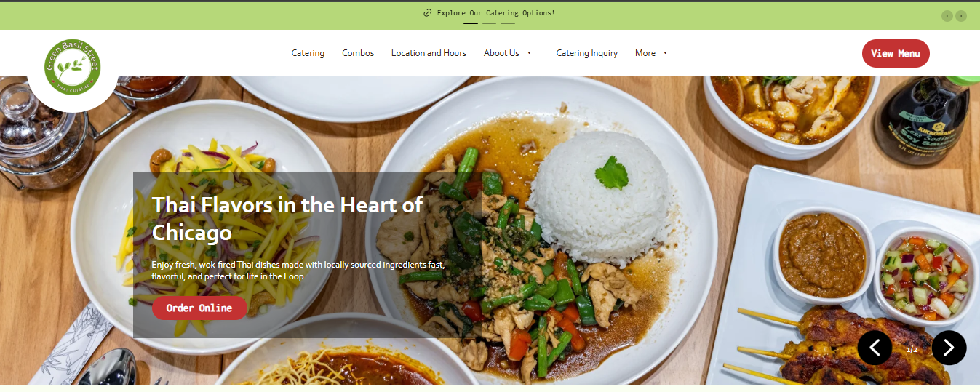
Task: Select the first announcement indicator dash
Action: point(471,23)
